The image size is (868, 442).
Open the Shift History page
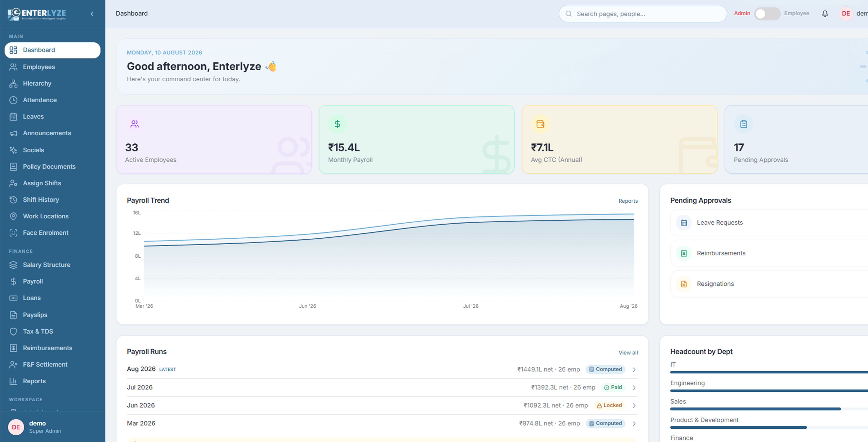(52, 200)
